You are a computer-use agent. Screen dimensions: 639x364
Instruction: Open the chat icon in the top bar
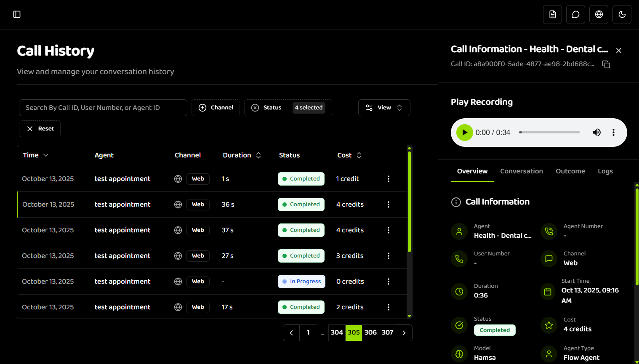(x=575, y=14)
